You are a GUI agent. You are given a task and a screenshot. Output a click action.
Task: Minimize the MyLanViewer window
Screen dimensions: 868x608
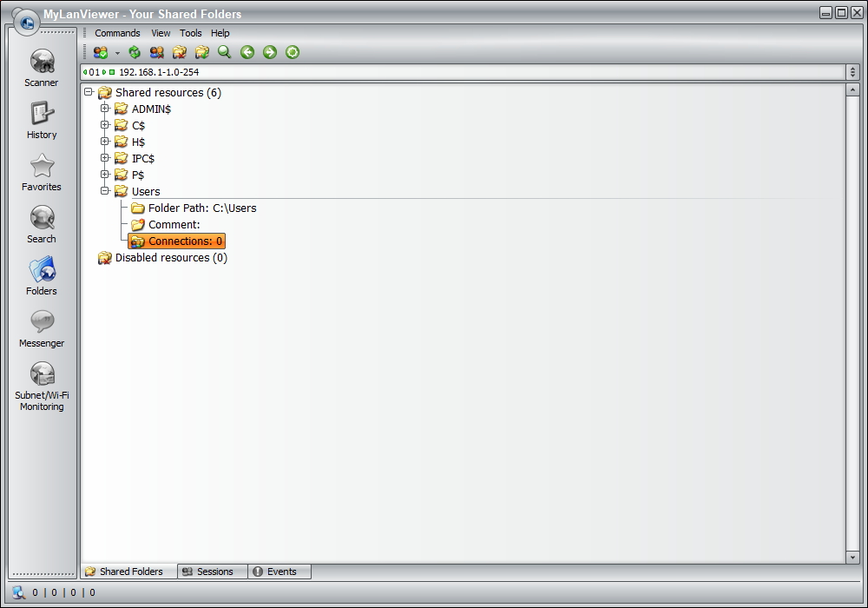826,13
